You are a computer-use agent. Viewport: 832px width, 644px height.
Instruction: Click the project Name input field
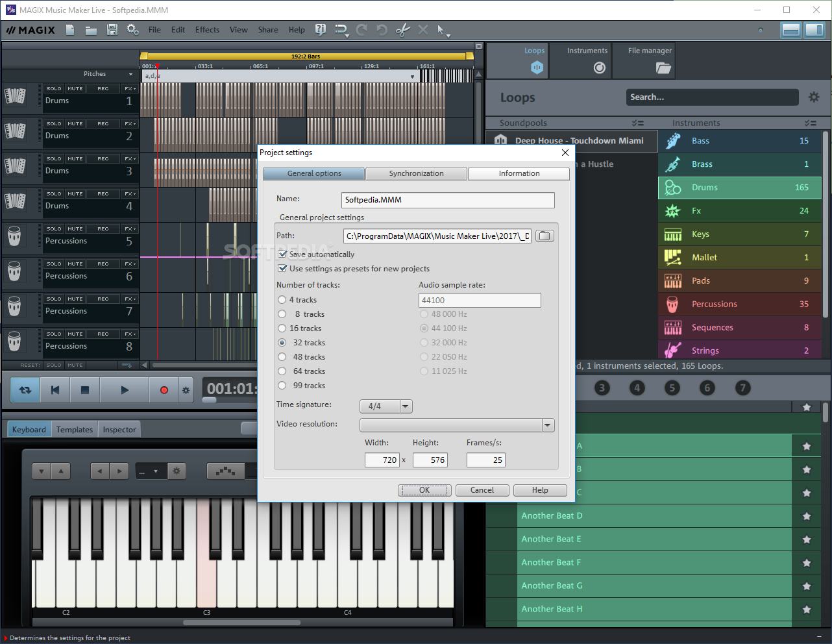pos(448,200)
